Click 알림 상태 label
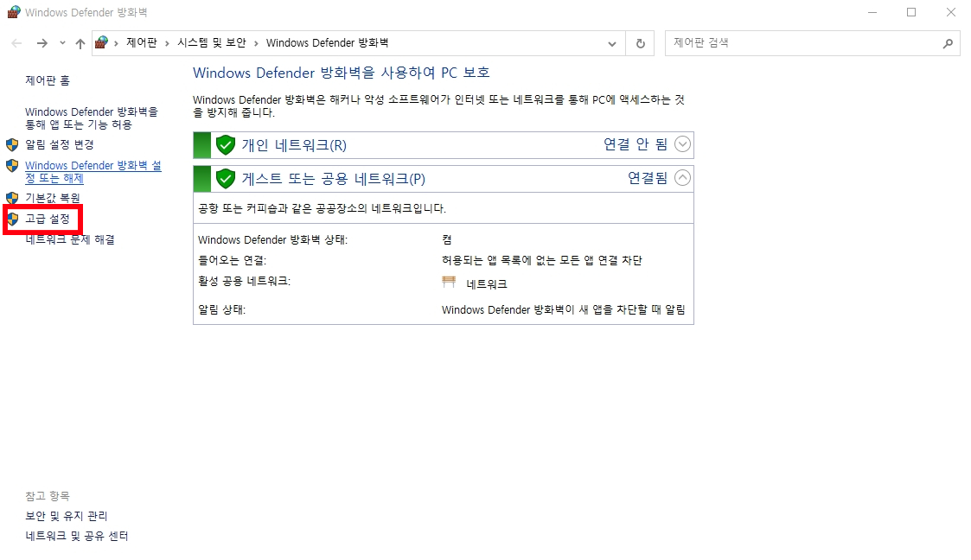 tap(221, 310)
